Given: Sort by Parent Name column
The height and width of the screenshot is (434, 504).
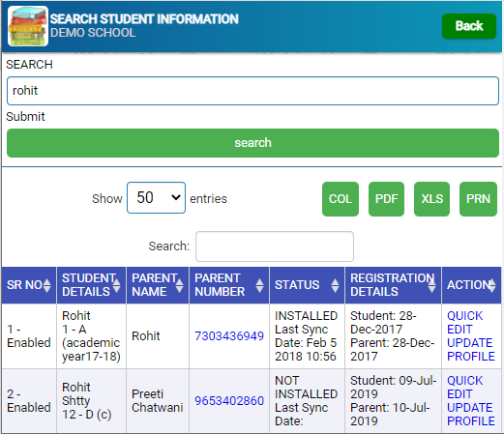Looking at the screenshot, I should [179, 285].
